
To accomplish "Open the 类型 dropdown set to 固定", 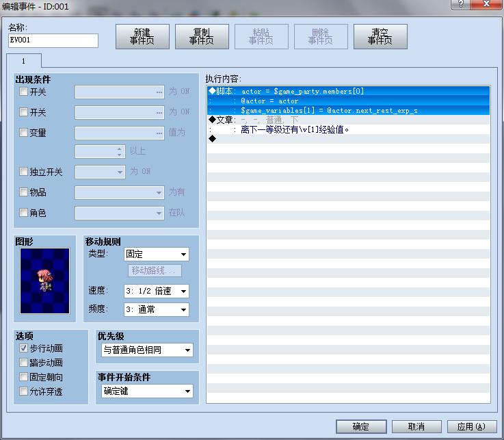I will [x=157, y=254].
